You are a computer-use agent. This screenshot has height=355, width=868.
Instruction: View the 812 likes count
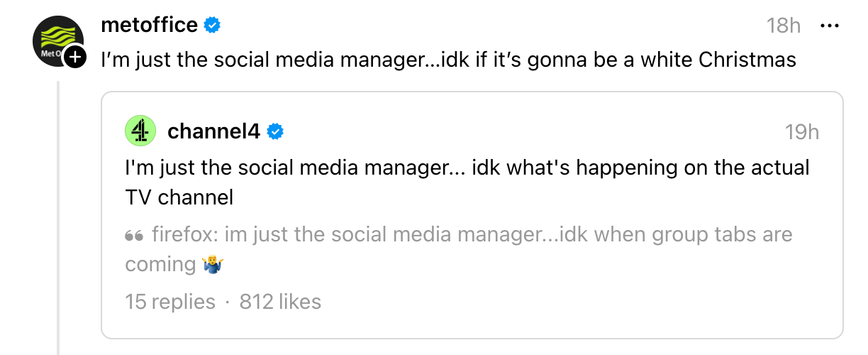[280, 302]
